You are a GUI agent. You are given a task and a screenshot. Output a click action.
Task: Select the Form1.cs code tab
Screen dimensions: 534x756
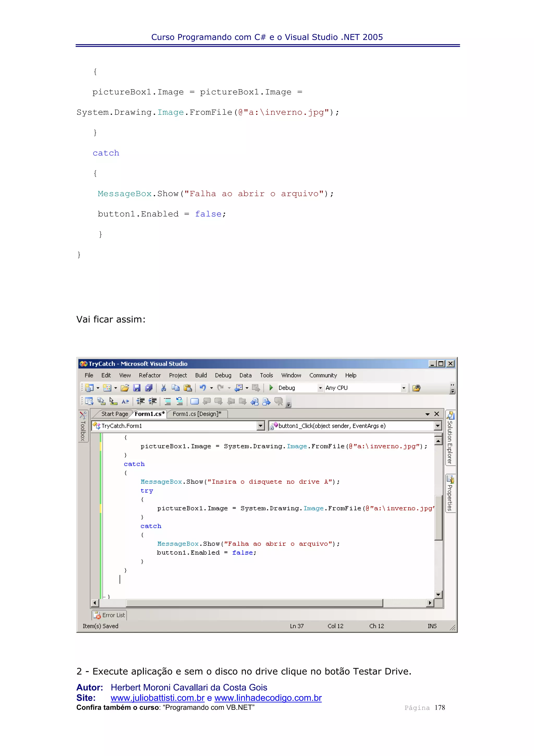coord(150,414)
